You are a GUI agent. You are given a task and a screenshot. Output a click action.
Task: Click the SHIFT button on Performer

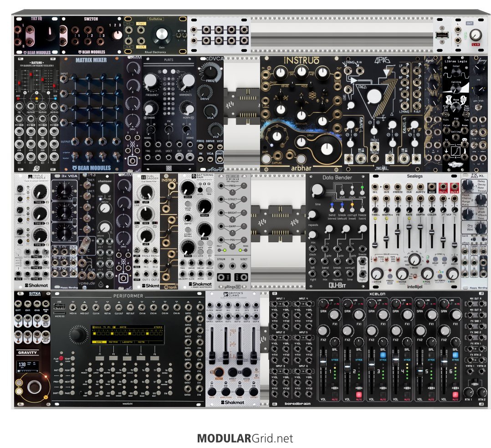[x=61, y=393]
